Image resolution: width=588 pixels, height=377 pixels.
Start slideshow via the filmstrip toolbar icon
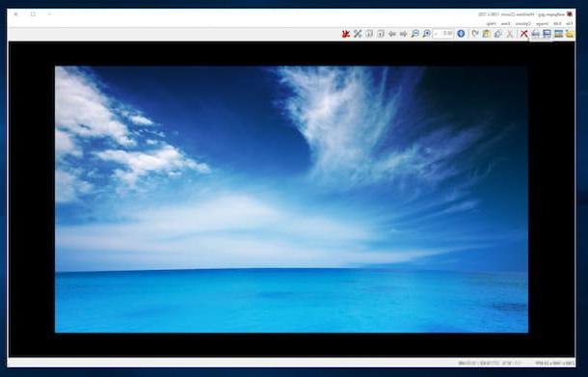[x=558, y=34]
